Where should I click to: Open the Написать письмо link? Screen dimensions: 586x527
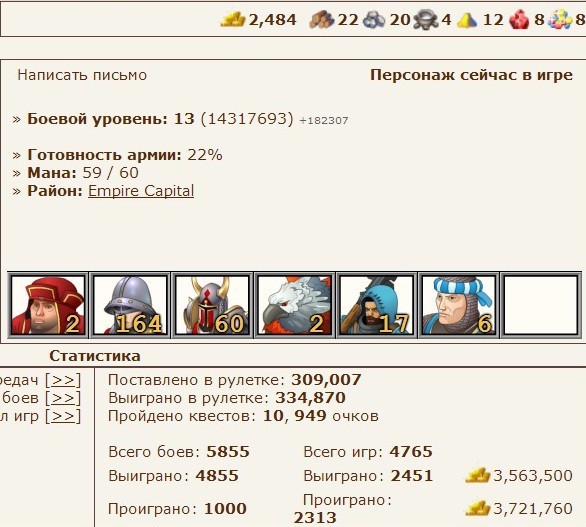82,75
